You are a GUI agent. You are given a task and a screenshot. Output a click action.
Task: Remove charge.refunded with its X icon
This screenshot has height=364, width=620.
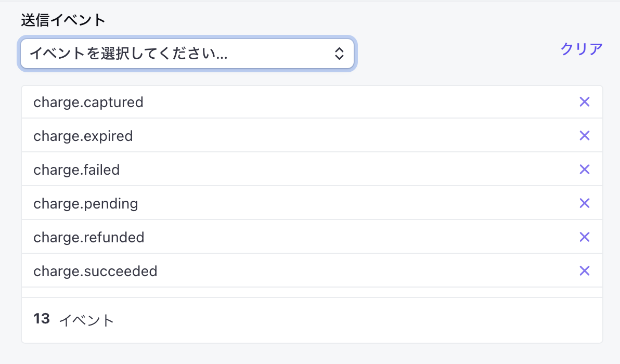(584, 237)
